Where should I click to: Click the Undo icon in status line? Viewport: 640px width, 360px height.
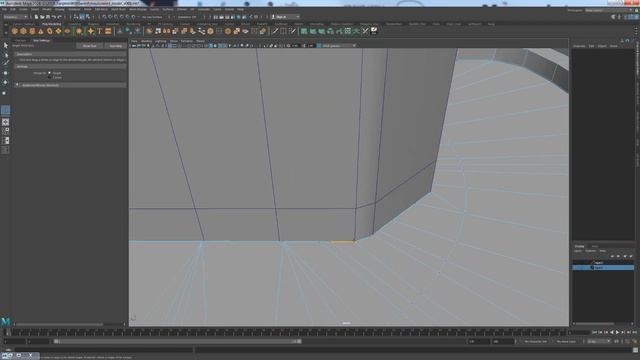pyautogui.click(x=53, y=17)
